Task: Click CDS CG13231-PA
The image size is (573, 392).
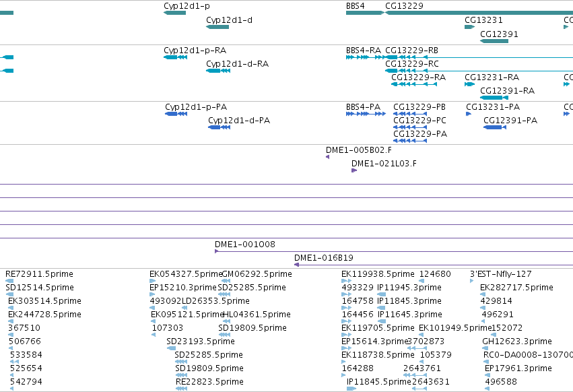Action: tap(469, 114)
